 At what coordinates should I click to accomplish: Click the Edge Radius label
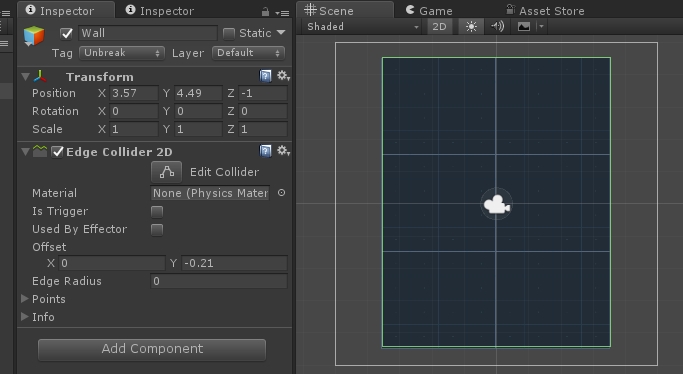pos(67,281)
